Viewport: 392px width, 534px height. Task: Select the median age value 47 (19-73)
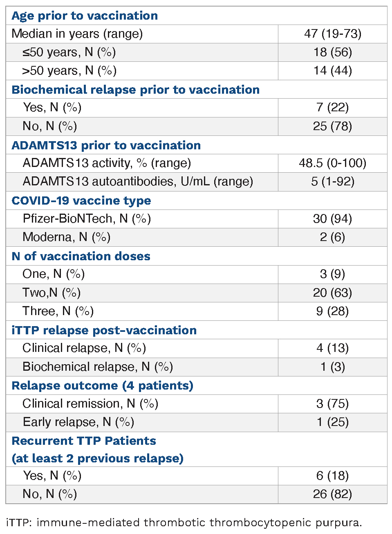pos(332,34)
